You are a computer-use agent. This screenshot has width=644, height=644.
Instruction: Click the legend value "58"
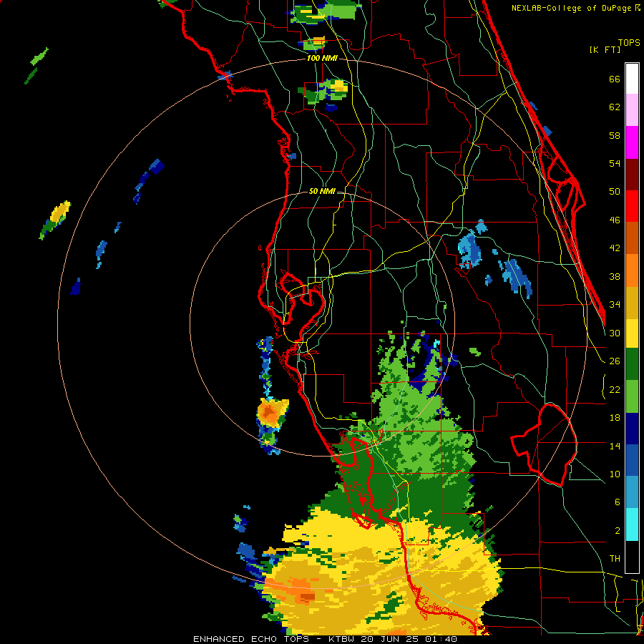click(x=615, y=135)
